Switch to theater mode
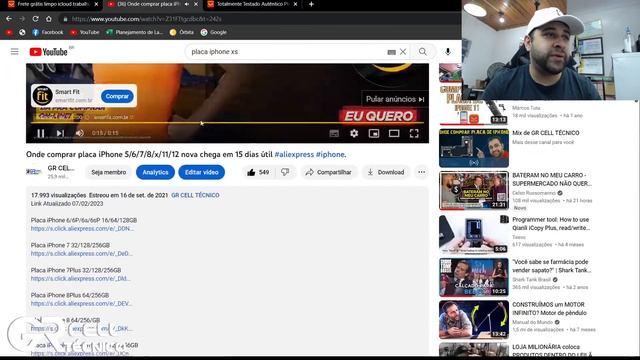640x360 pixels. 394,133
